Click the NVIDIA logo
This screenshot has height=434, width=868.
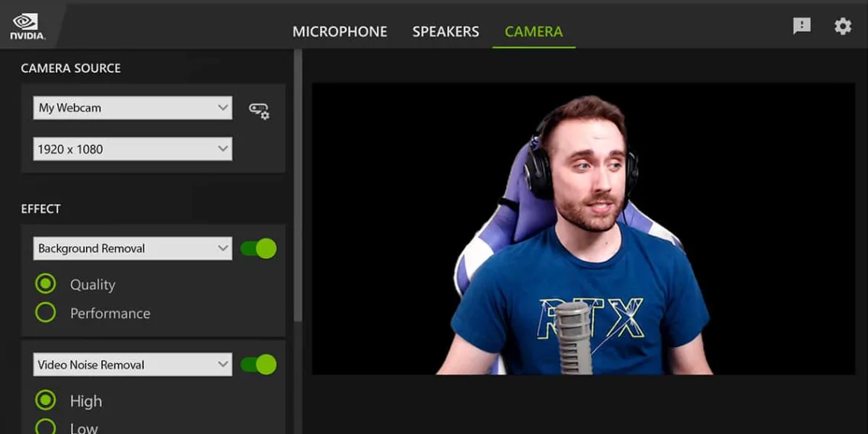pos(27,27)
